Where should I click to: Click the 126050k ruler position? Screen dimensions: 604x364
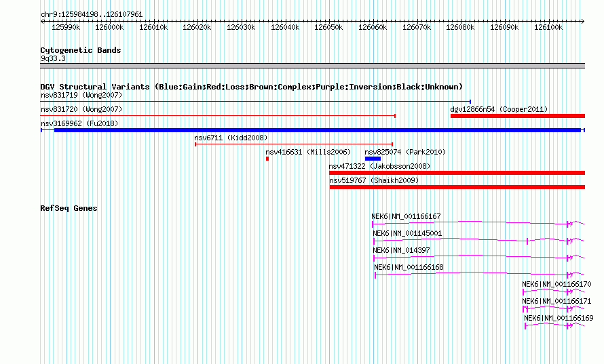[328, 27]
